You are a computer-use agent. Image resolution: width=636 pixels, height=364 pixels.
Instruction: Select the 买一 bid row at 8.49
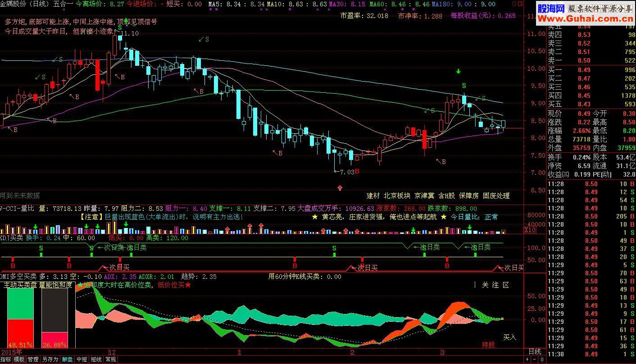point(591,70)
